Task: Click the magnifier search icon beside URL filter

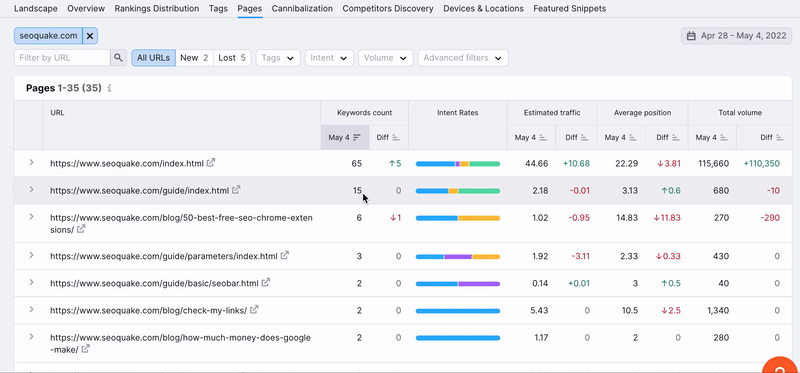Action: tap(118, 58)
